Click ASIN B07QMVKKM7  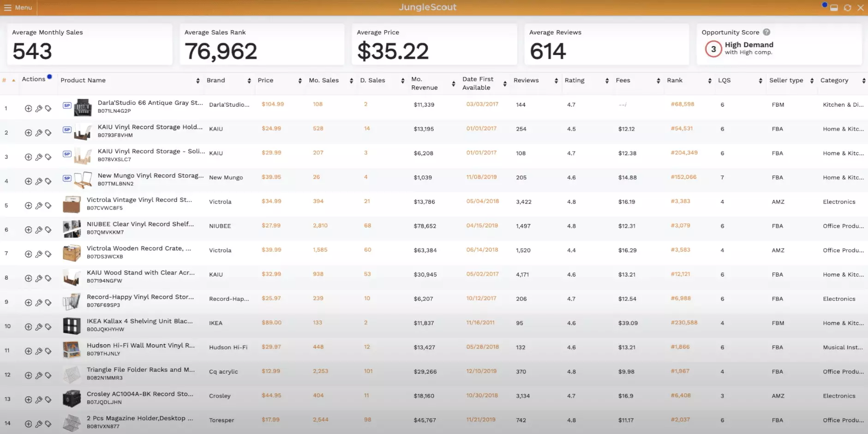click(x=105, y=232)
